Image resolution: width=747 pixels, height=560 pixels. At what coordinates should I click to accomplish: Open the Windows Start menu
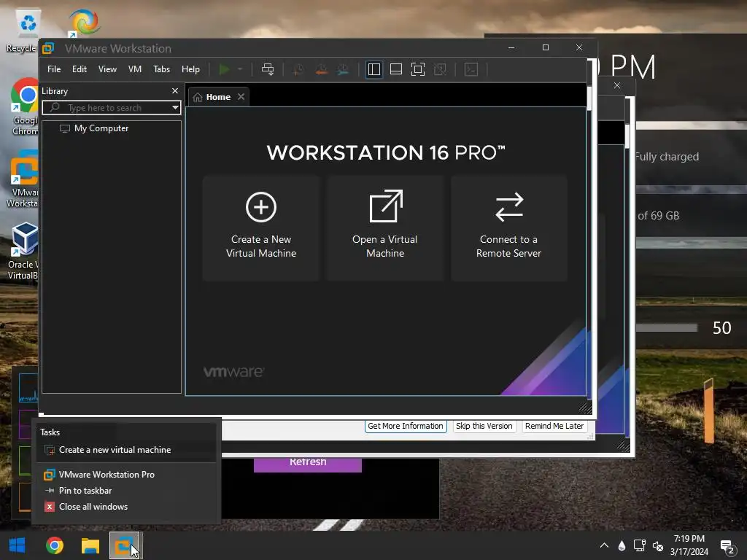tap(18, 545)
